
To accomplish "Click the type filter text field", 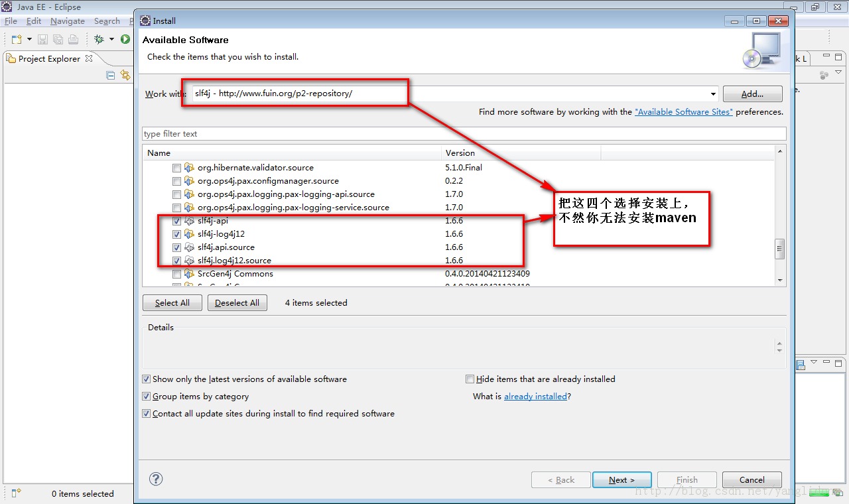I will coord(464,134).
